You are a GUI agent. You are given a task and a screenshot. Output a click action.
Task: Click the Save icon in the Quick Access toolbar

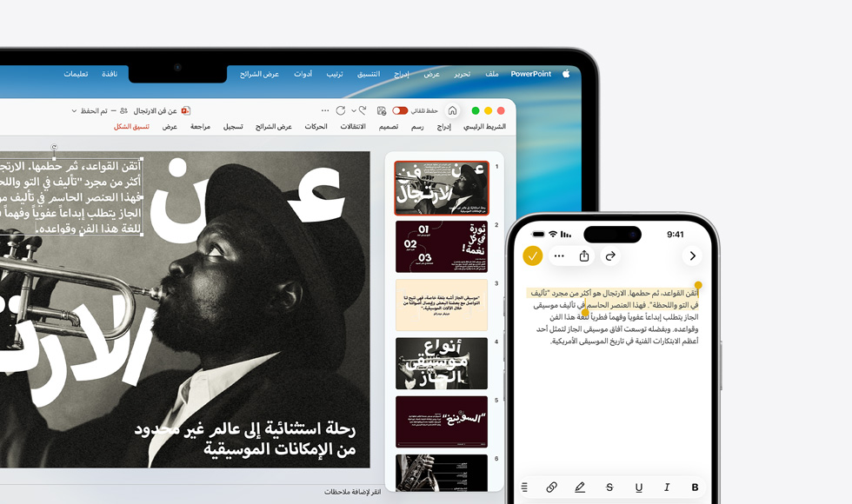point(380,110)
